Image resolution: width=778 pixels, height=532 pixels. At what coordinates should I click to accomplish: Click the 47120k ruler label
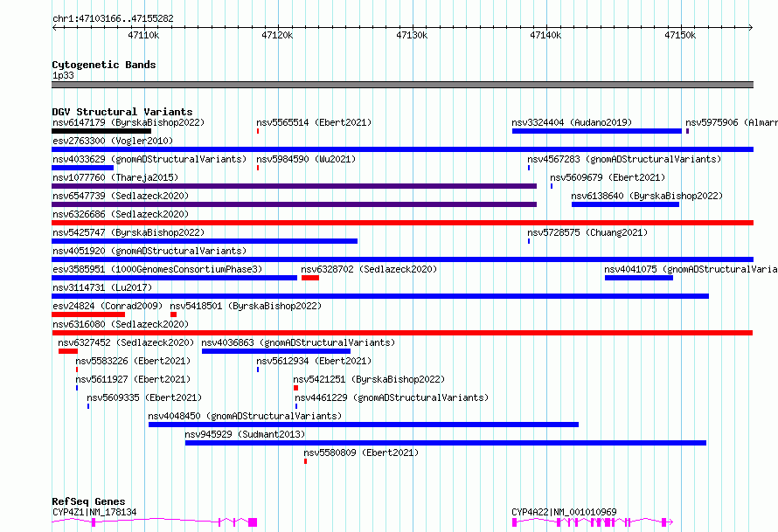[277, 35]
